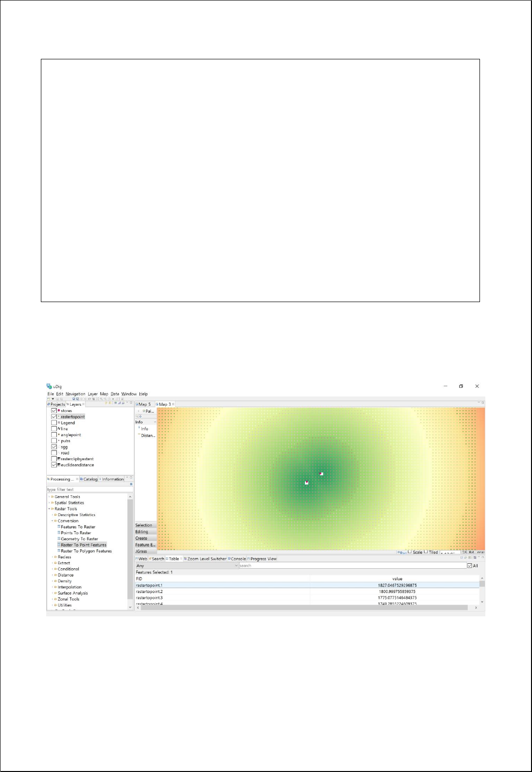Expand the Surface Analysis folder

[53, 593]
